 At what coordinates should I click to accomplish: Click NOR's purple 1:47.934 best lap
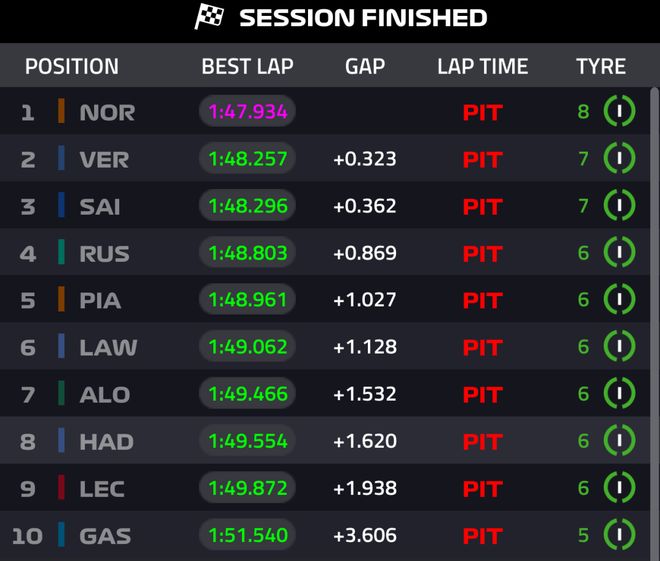[248, 112]
